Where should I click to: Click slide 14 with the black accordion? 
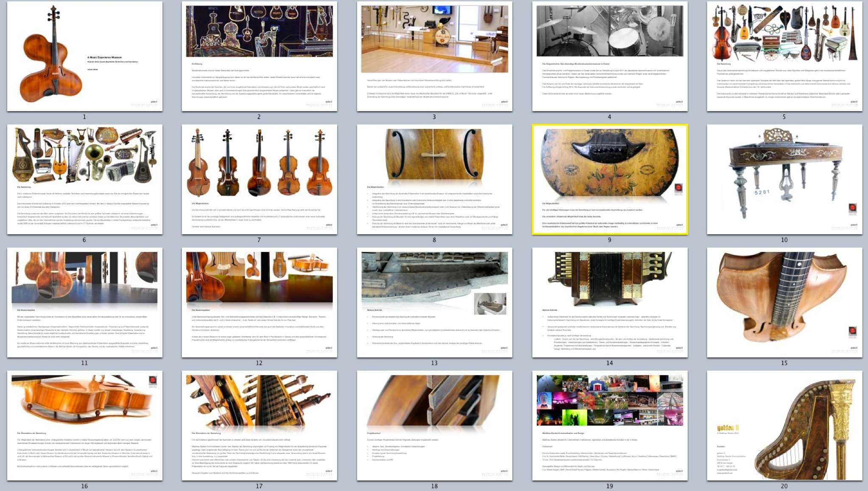(609, 302)
